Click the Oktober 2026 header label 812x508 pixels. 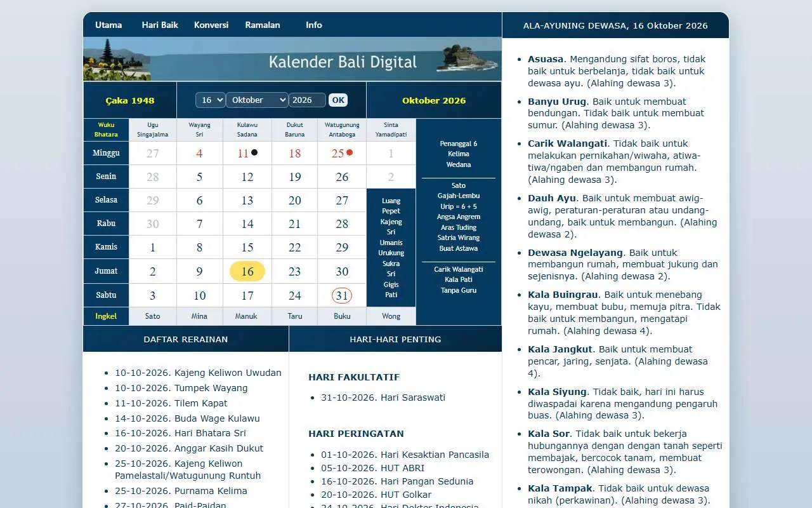point(434,100)
